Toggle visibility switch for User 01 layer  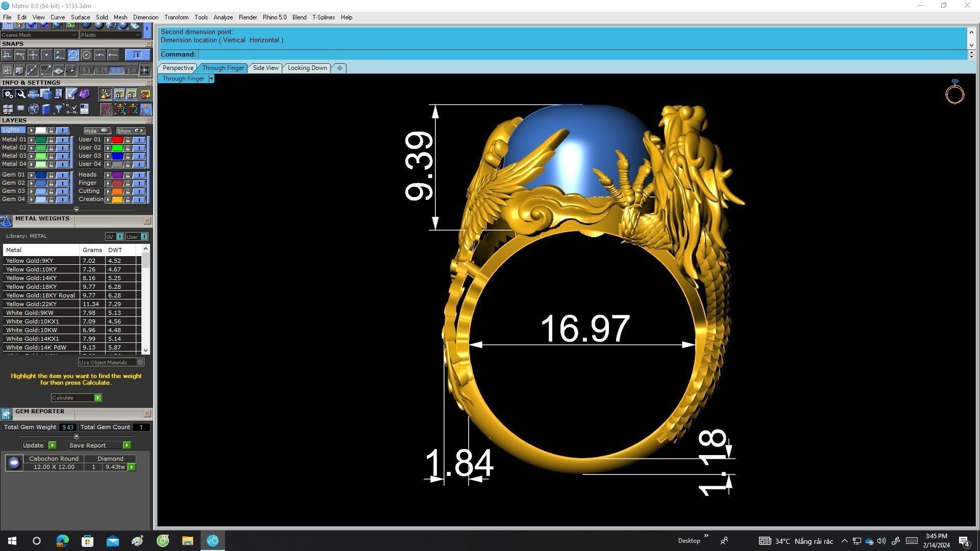click(139, 140)
